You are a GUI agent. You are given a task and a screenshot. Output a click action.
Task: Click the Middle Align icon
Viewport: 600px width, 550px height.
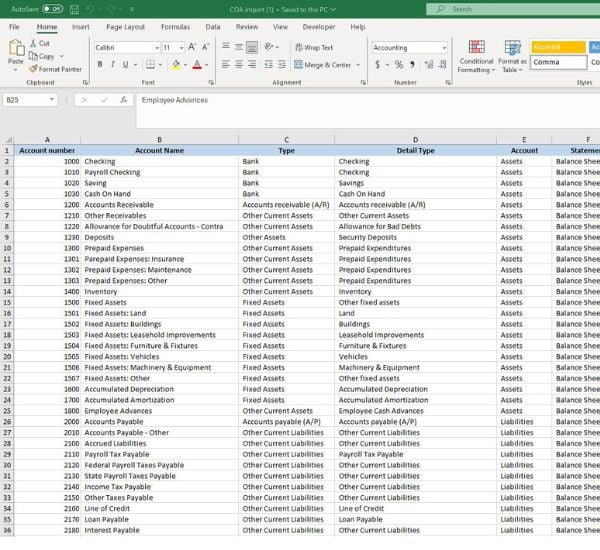pyautogui.click(x=239, y=47)
